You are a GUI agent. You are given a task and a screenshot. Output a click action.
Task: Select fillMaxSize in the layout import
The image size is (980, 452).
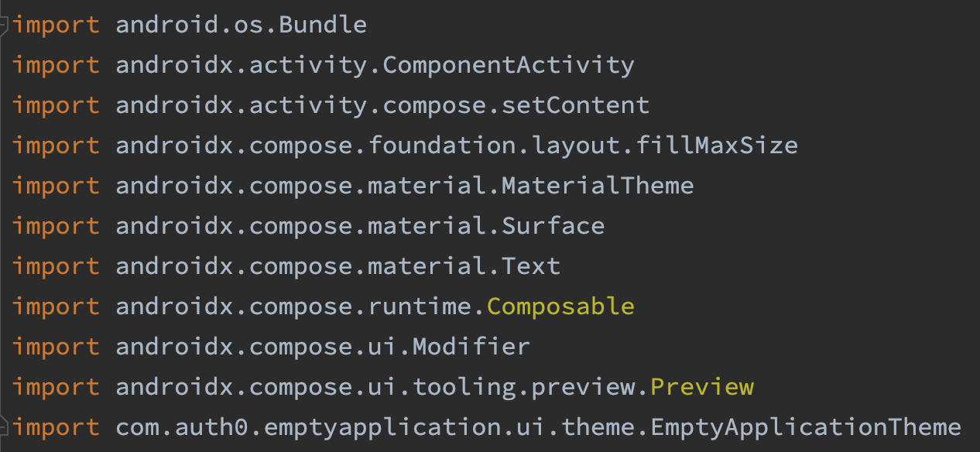click(717, 146)
